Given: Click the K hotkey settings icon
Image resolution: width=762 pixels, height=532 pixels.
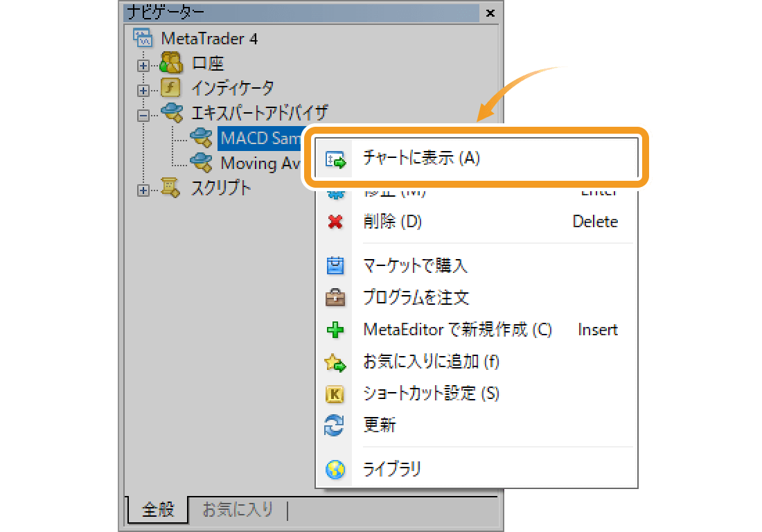Looking at the screenshot, I should coord(335,394).
